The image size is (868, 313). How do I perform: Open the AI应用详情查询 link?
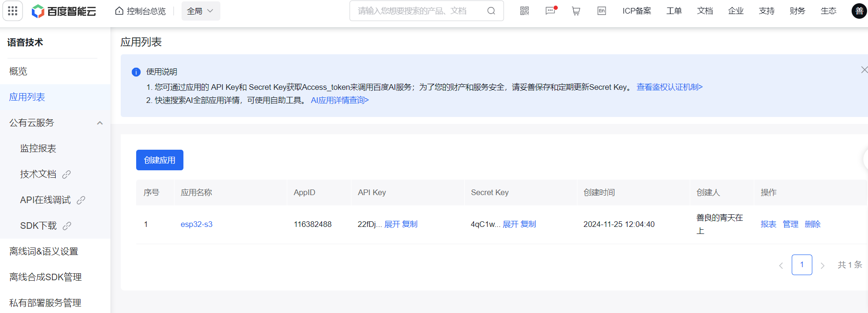[340, 100]
